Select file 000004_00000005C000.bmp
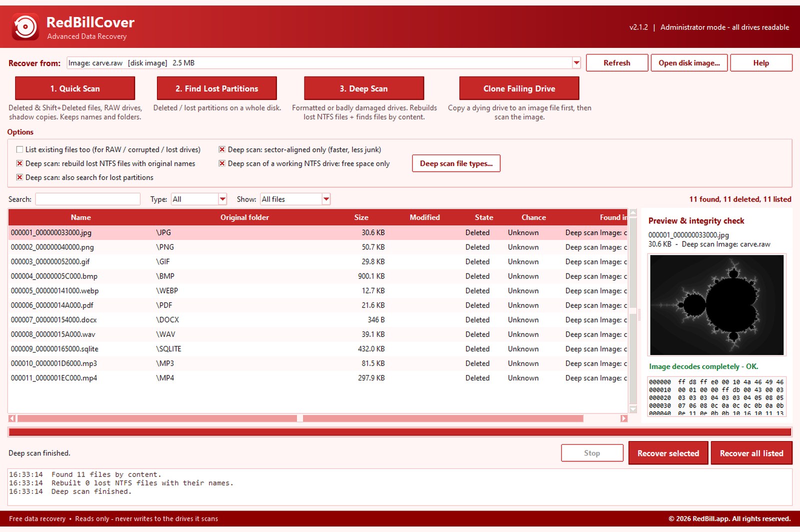This screenshot has width=800, height=532. 318,276
